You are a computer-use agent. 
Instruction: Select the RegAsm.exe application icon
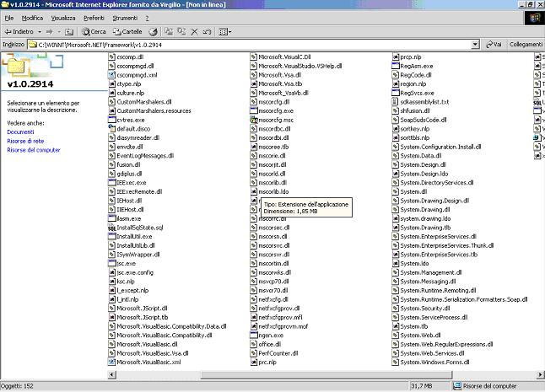coord(395,66)
